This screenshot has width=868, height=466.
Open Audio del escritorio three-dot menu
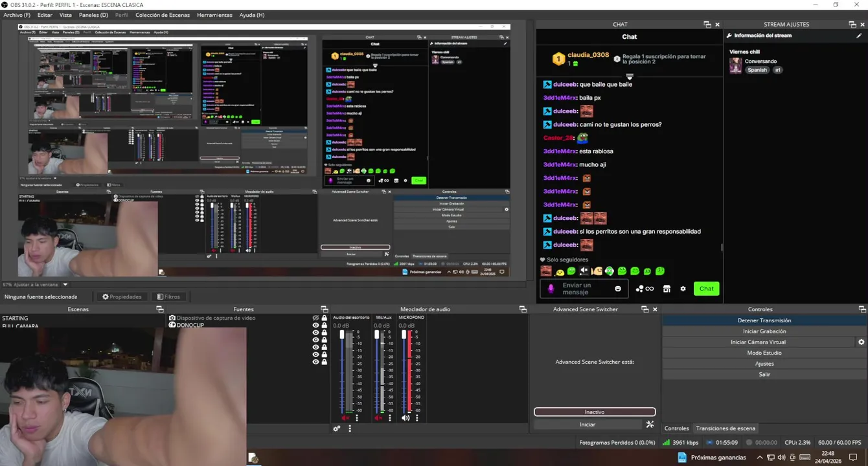click(x=356, y=418)
